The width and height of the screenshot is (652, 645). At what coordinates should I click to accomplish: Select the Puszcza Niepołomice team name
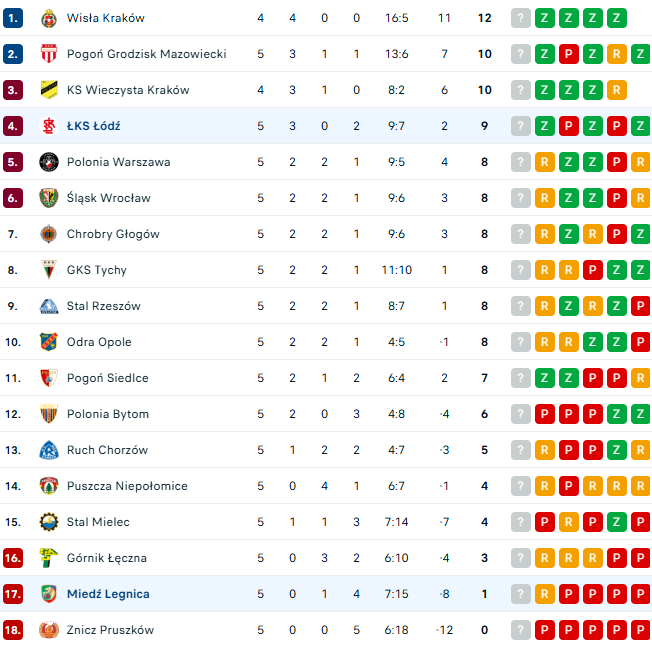click(x=127, y=486)
